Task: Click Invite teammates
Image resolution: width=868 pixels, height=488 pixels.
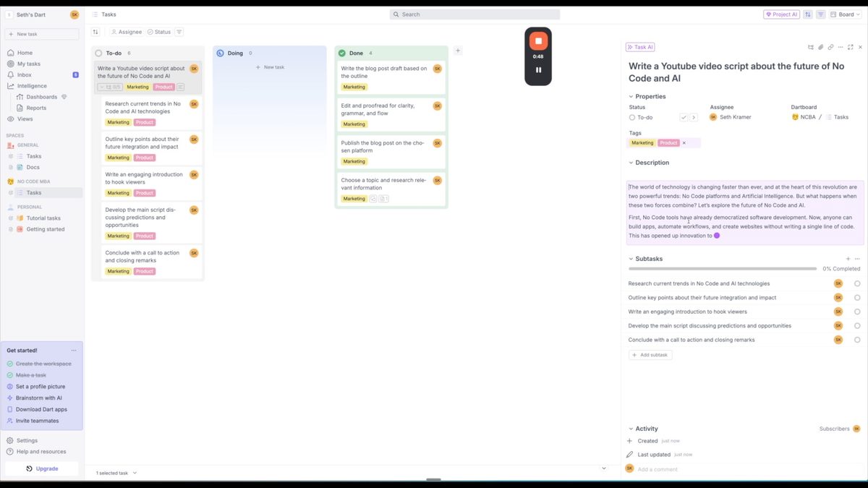Action: click(38, 421)
